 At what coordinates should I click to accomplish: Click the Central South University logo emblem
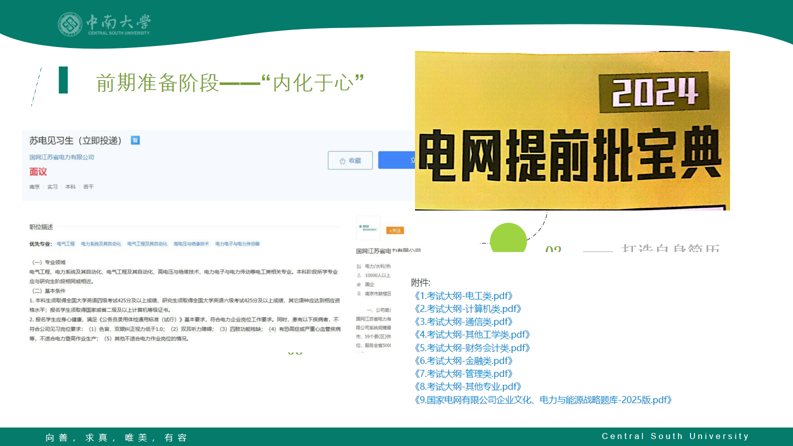click(69, 24)
